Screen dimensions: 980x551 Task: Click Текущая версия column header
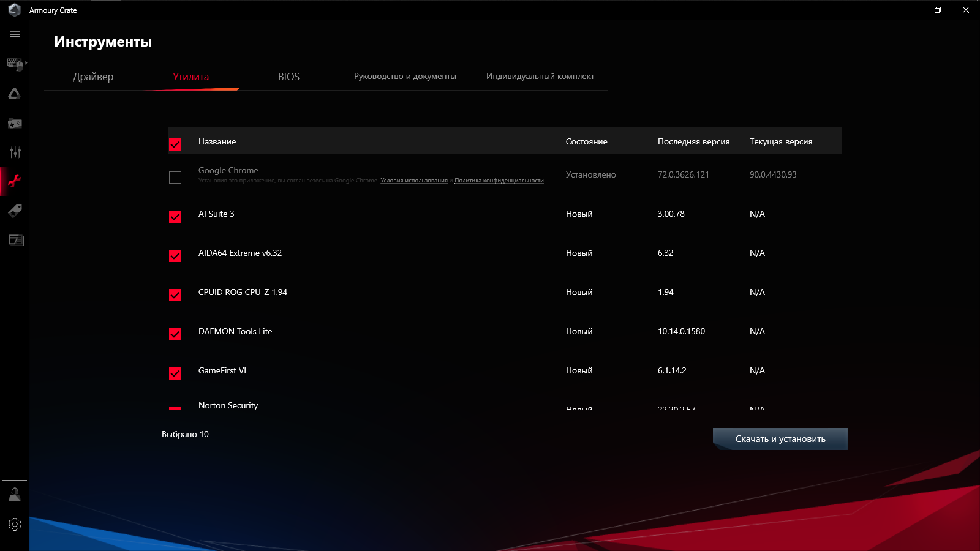tap(781, 141)
